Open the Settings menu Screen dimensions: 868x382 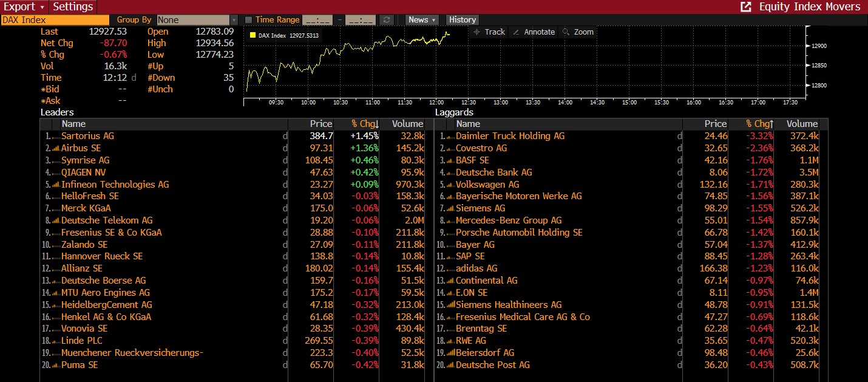pyautogui.click(x=73, y=7)
